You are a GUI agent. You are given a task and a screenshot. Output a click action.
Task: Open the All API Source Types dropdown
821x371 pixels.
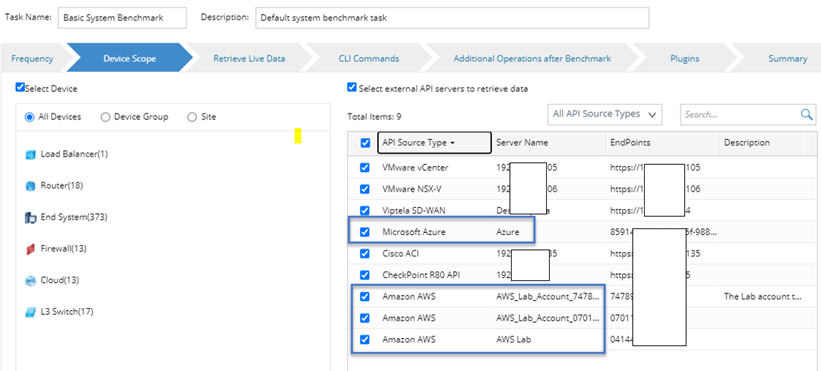point(604,114)
